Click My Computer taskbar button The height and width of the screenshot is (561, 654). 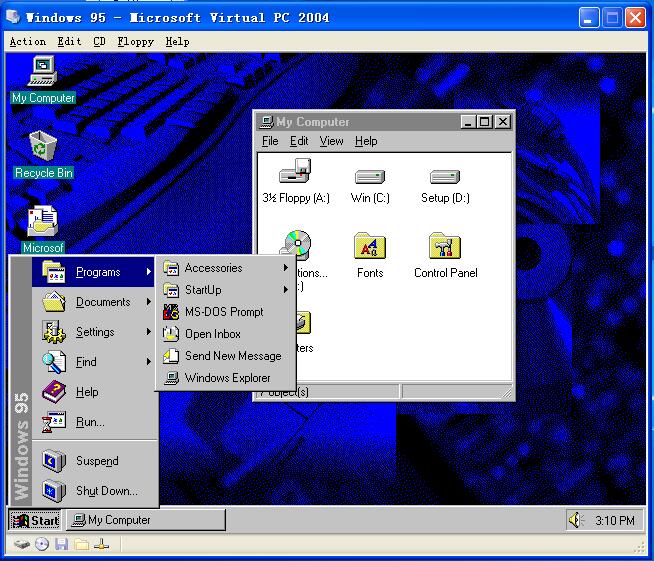tap(146, 520)
